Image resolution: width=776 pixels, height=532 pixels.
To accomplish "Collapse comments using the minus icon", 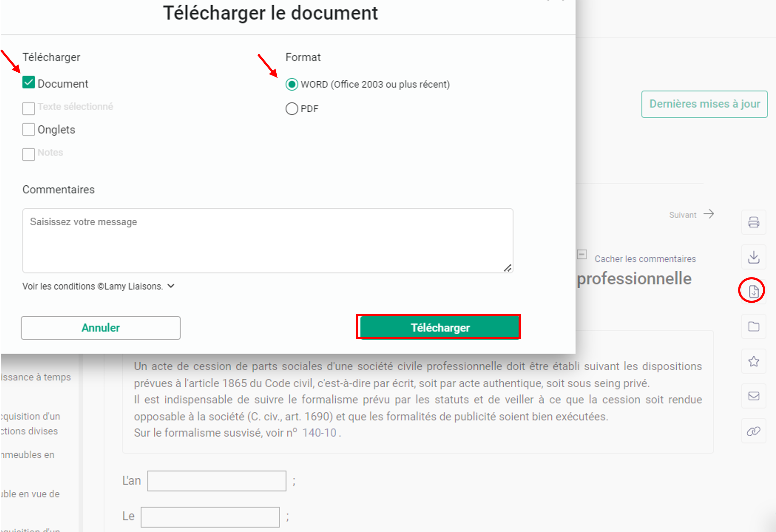I will pos(582,255).
